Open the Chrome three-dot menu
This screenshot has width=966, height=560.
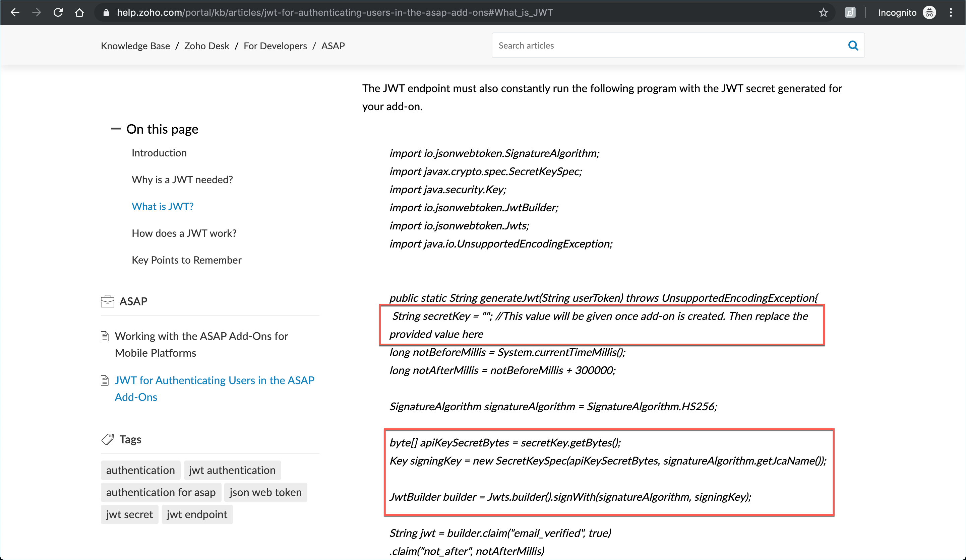pos(951,13)
